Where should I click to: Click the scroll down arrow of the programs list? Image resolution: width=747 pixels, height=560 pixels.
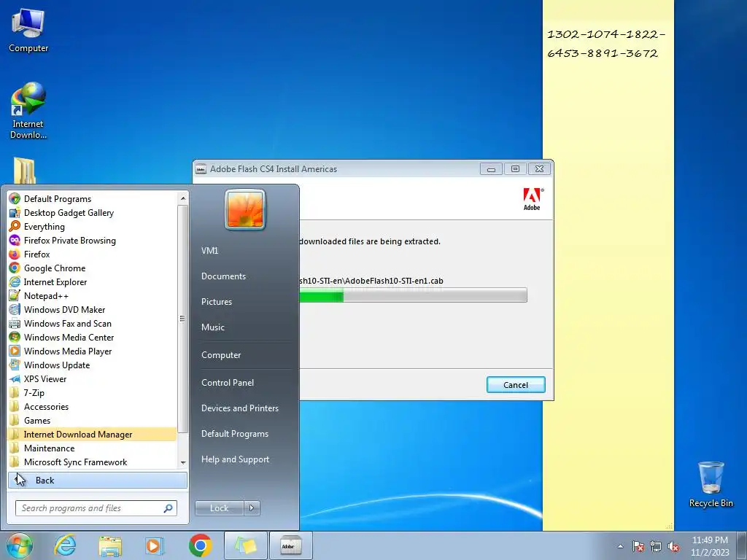pyautogui.click(x=183, y=462)
